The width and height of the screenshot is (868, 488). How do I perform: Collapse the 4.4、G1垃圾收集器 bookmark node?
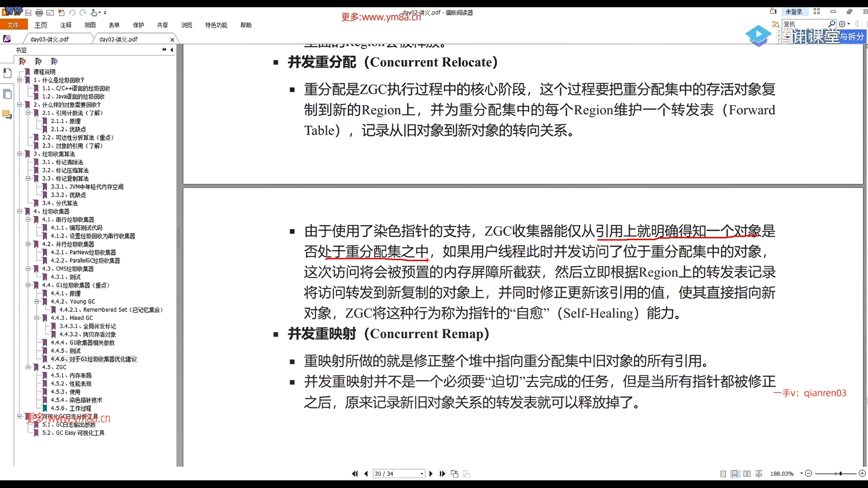[x=28, y=285]
